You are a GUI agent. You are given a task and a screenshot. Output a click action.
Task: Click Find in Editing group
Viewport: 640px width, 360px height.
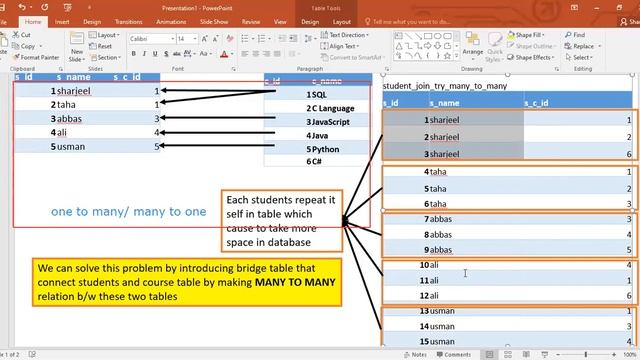(575, 35)
